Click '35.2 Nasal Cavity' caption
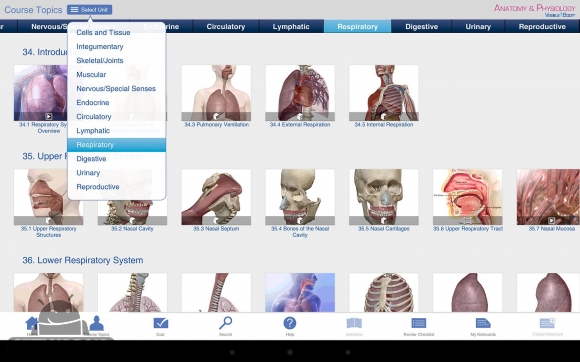The width and height of the screenshot is (580, 362). [x=132, y=229]
